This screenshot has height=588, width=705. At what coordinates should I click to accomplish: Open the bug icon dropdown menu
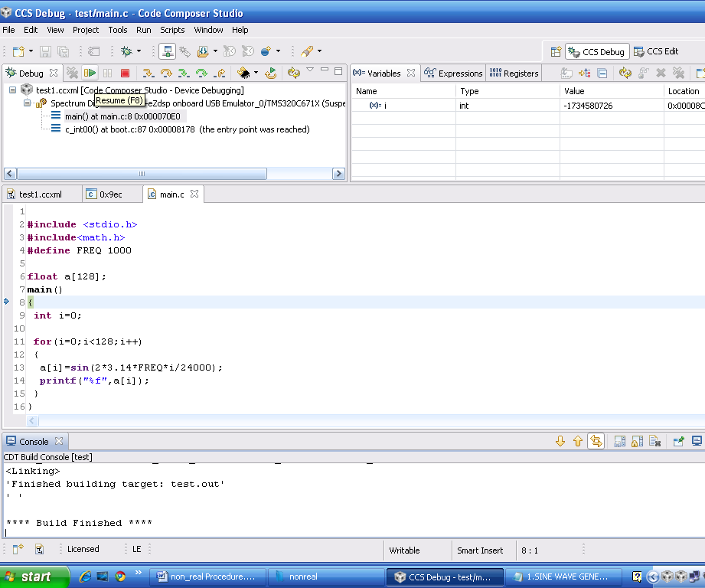pyautogui.click(x=139, y=51)
